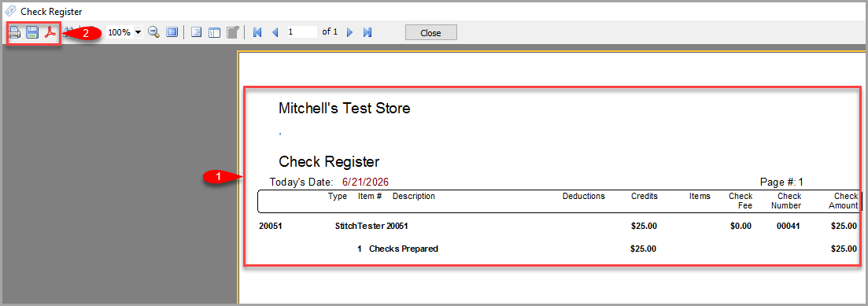Toggle the page outline view icon
The height and width of the screenshot is (306, 868).
point(196,33)
